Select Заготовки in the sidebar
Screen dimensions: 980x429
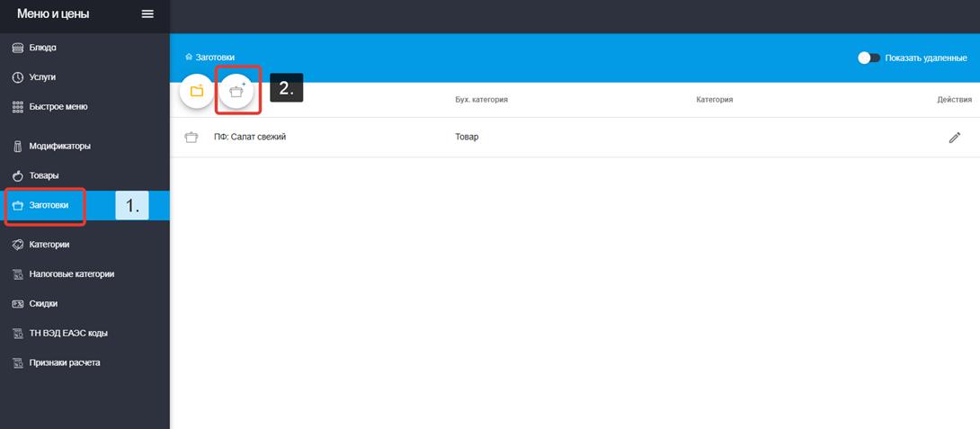(48, 205)
